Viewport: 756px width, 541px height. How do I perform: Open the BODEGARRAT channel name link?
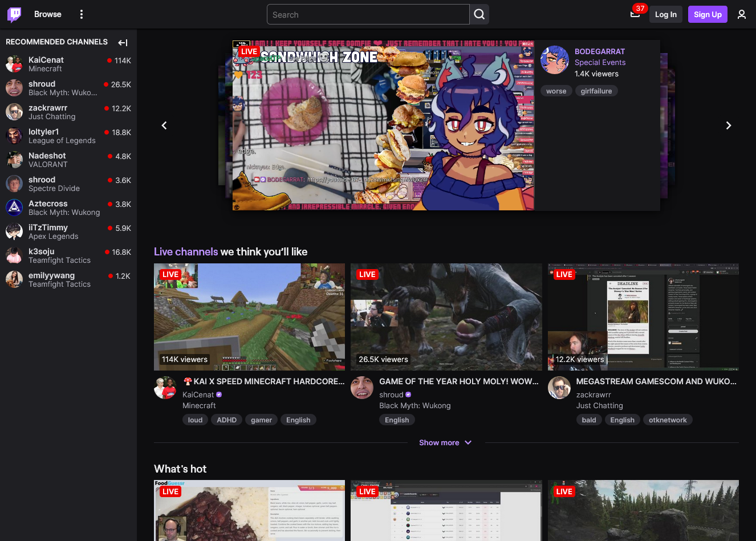tap(600, 51)
